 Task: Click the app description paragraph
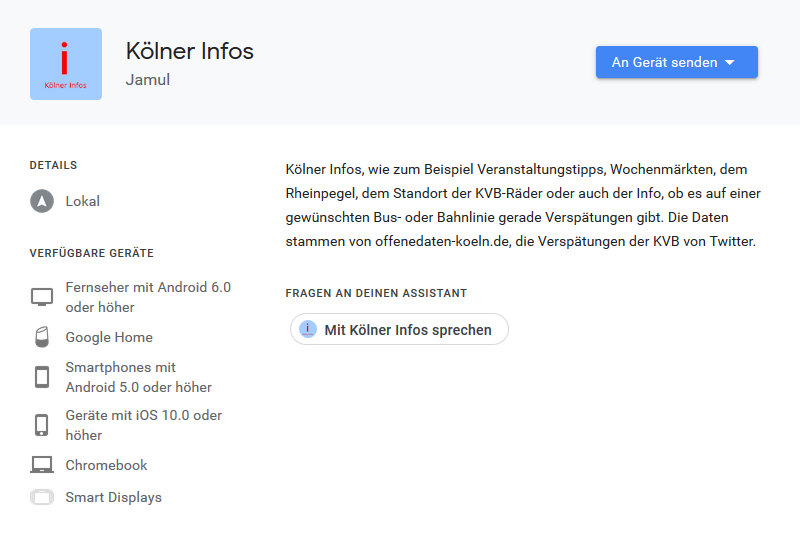pyautogui.click(x=523, y=205)
